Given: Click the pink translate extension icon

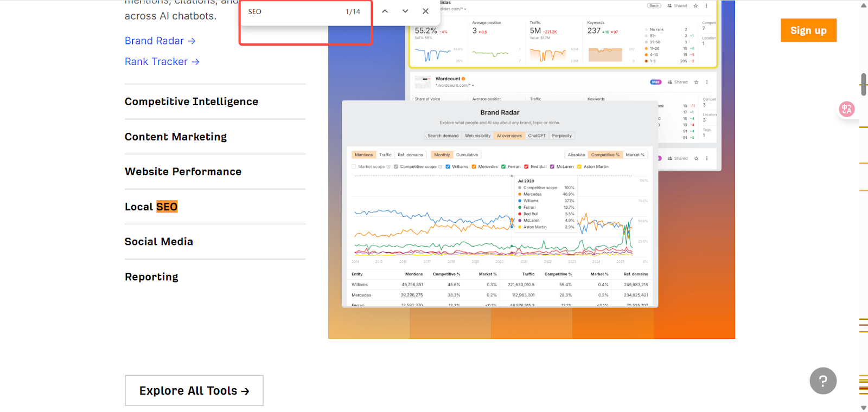Looking at the screenshot, I should pyautogui.click(x=846, y=109).
